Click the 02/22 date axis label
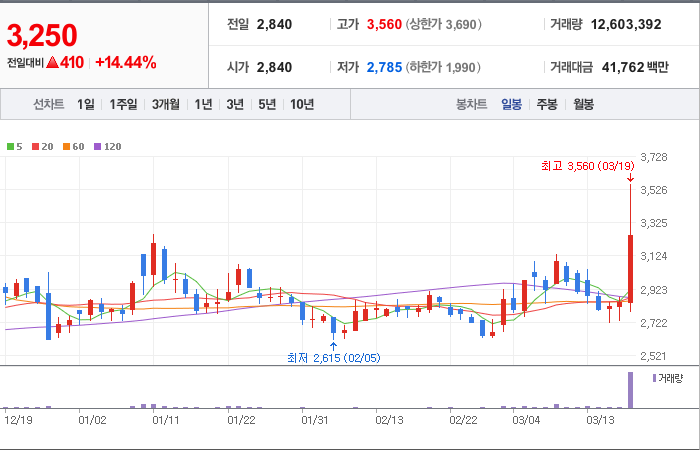Image resolution: width=700 pixels, height=450 pixels. click(463, 421)
